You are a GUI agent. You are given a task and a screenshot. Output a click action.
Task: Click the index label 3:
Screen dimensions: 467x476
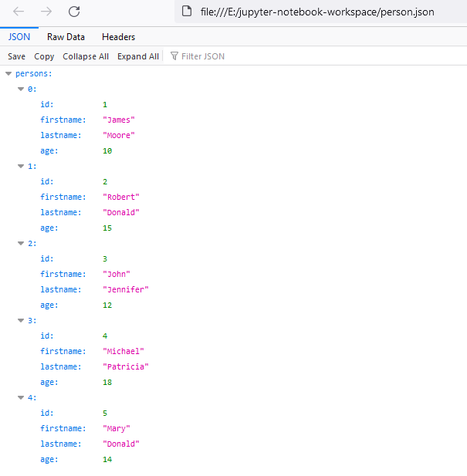32,321
